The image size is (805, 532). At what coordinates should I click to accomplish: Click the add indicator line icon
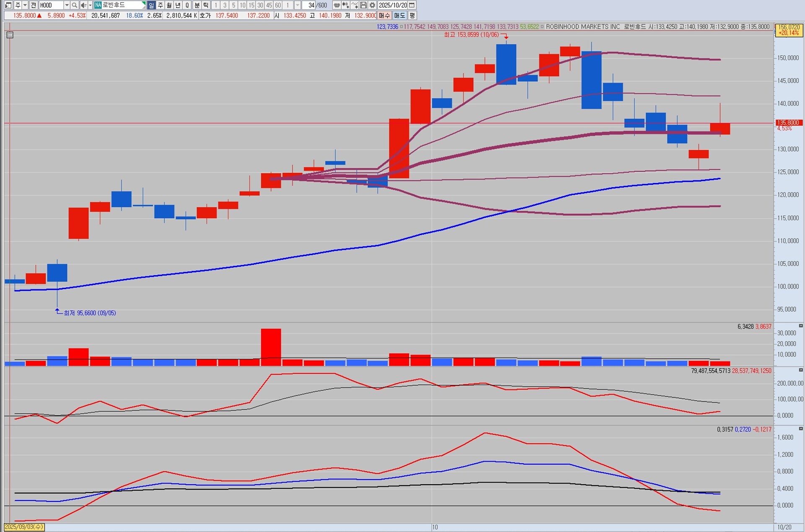point(355,5)
